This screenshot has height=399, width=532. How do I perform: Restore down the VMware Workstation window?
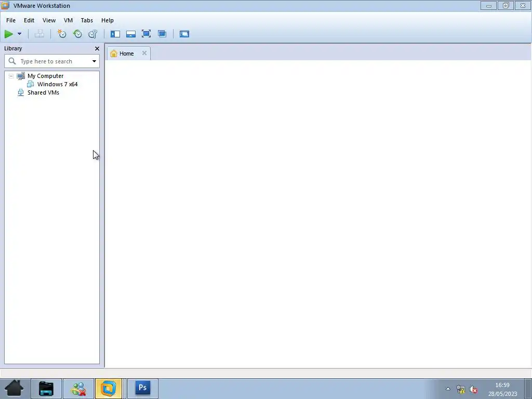click(x=506, y=5)
